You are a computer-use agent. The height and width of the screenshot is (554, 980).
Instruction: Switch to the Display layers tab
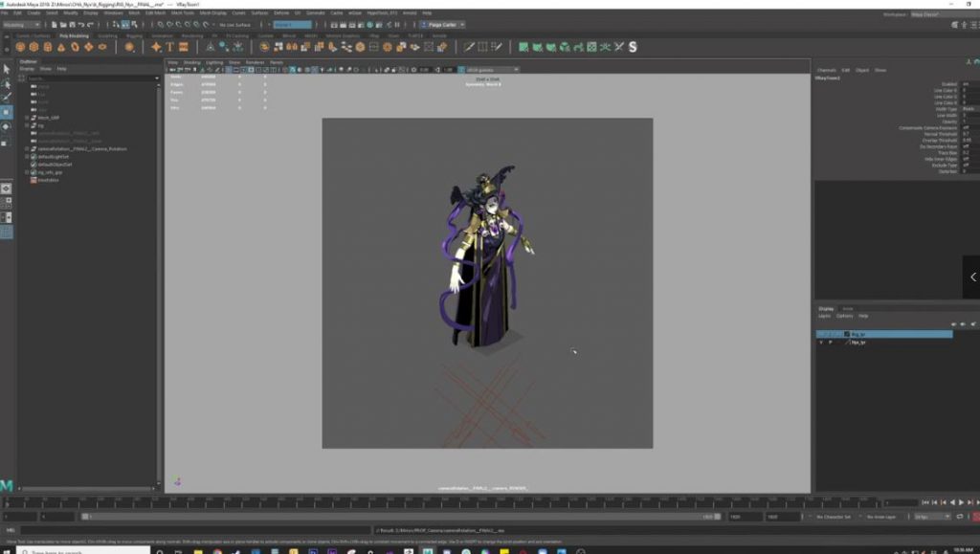click(x=826, y=308)
